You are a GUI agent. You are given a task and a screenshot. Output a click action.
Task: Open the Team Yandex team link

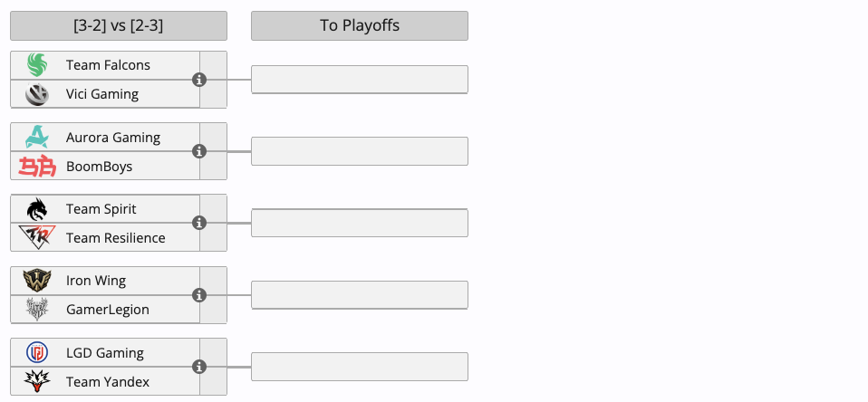point(108,382)
